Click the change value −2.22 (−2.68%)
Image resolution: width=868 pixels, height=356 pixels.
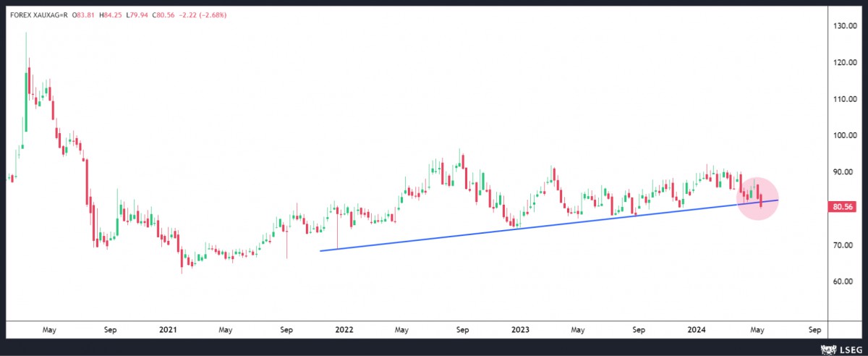(x=203, y=14)
